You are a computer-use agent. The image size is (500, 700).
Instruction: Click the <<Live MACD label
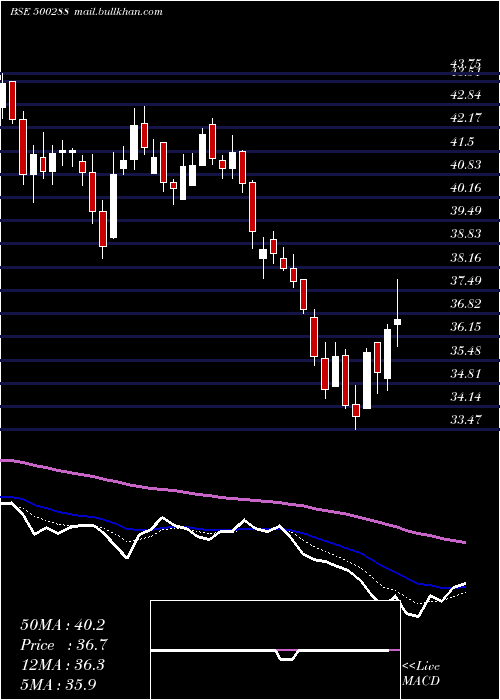421,674
